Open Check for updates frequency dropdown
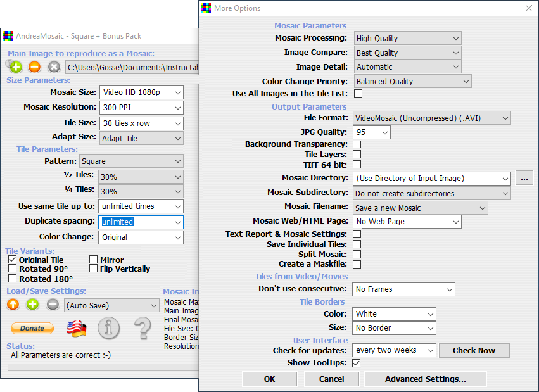539x392 pixels. 395,350
